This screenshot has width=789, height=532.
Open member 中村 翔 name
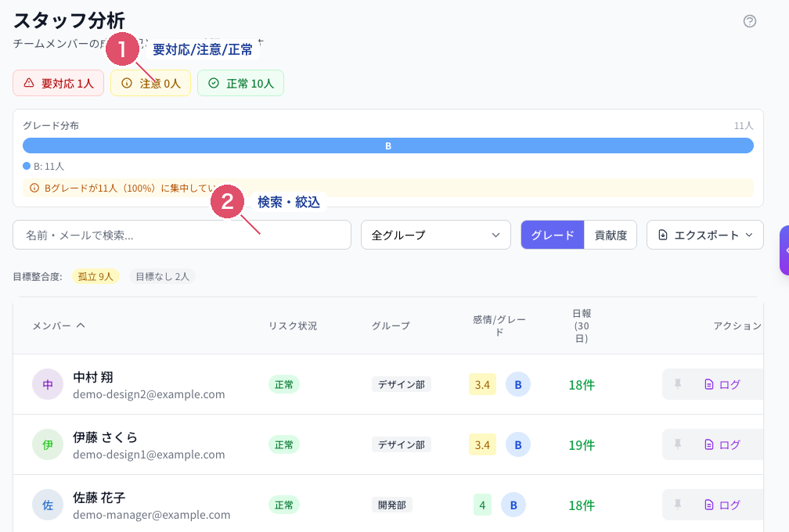tap(93, 377)
